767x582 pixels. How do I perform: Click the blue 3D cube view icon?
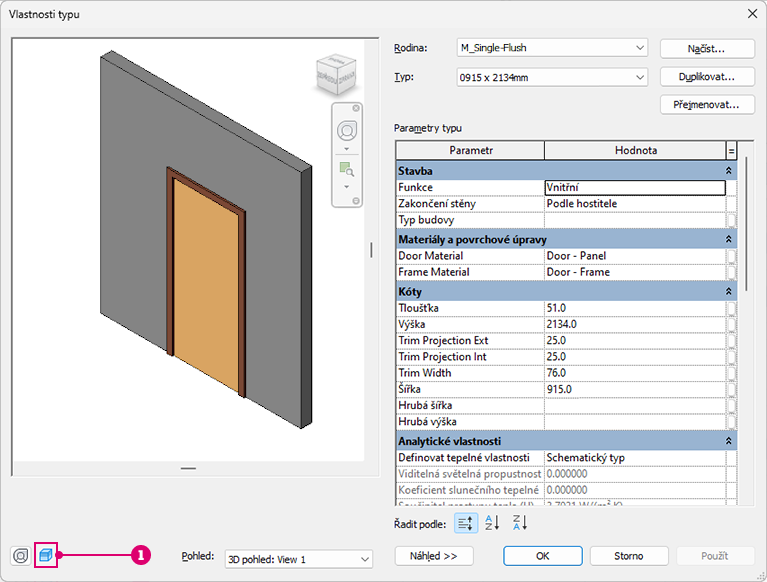pyautogui.click(x=45, y=555)
